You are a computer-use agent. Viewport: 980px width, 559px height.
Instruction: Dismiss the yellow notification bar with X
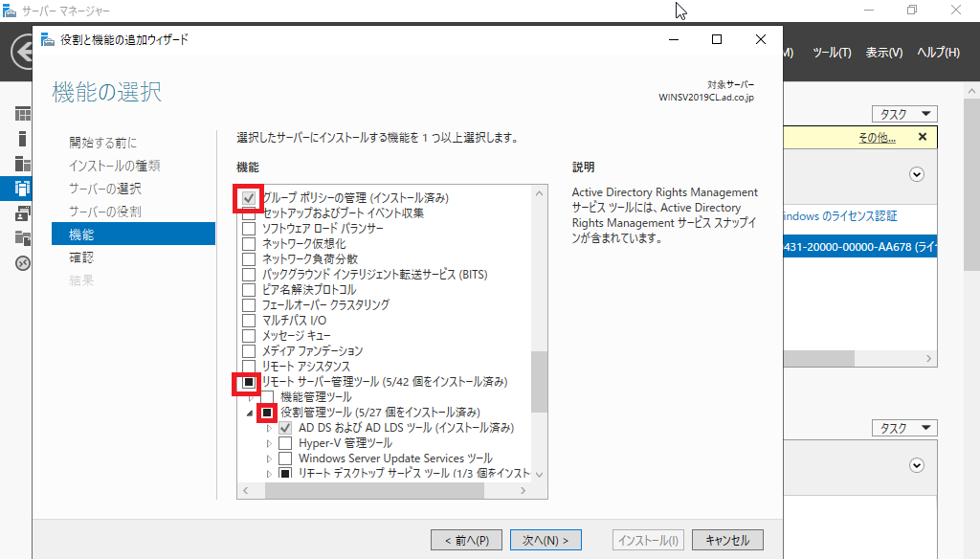click(923, 137)
